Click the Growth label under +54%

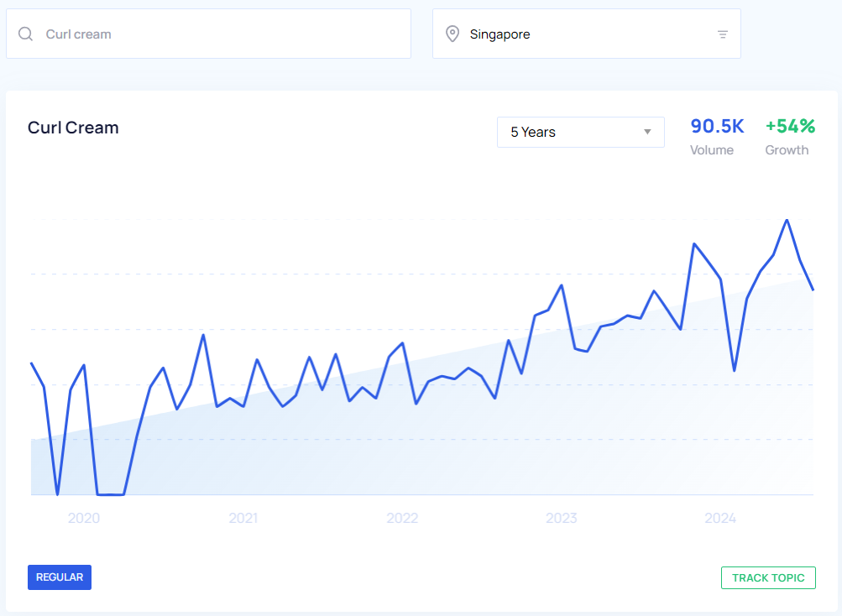787,150
